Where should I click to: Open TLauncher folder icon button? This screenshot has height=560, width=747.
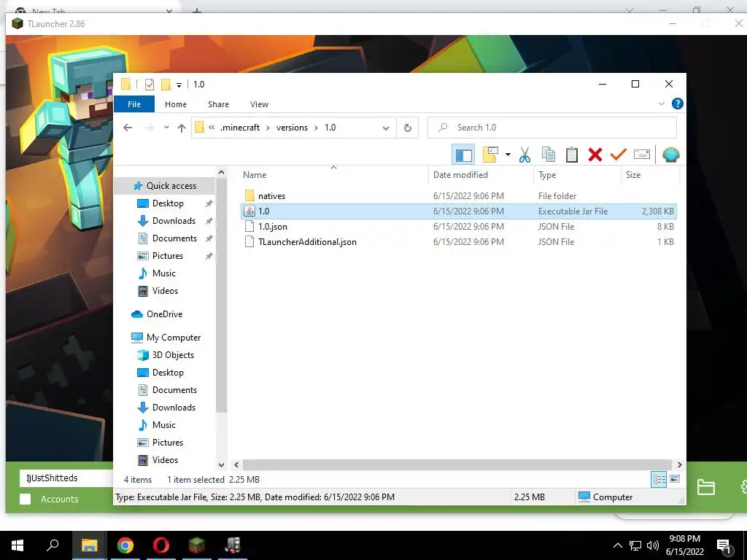pos(706,486)
